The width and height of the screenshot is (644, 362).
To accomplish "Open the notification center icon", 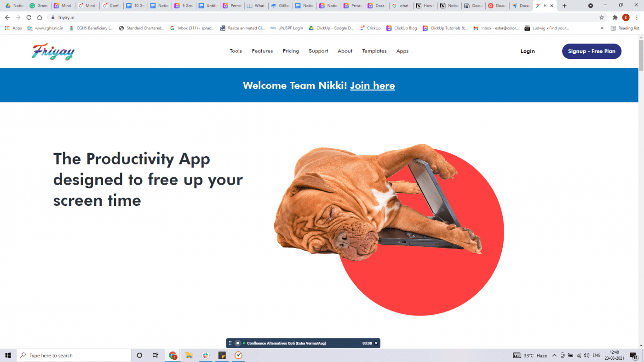I will click(x=633, y=355).
